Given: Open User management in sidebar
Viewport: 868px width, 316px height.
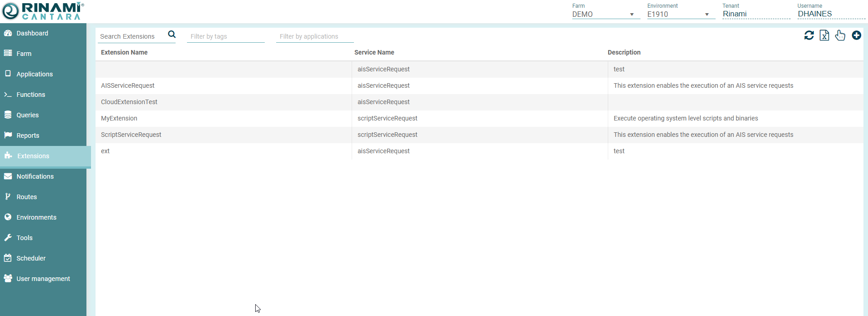Looking at the screenshot, I should (43, 279).
